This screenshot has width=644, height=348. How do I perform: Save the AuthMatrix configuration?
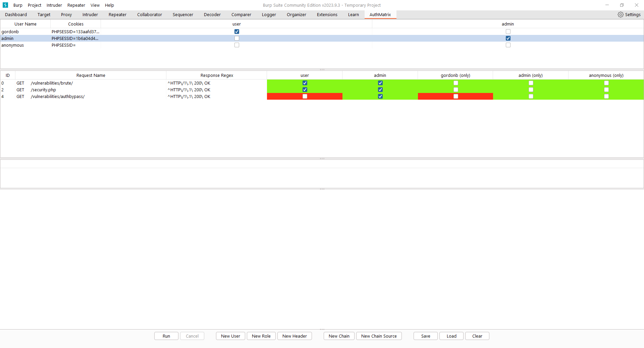pos(426,336)
